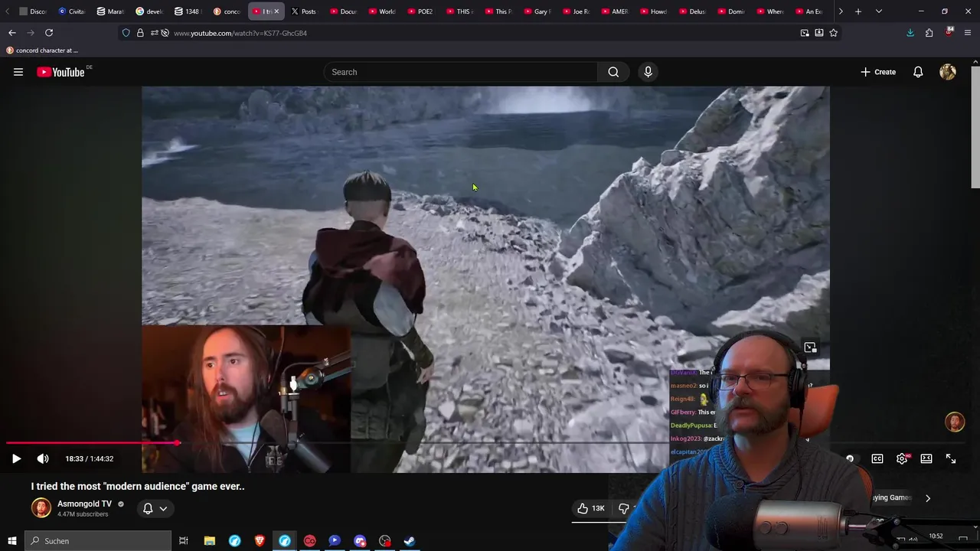This screenshot has height=551, width=980.
Task: Dislike the video
Action: [x=624, y=508]
